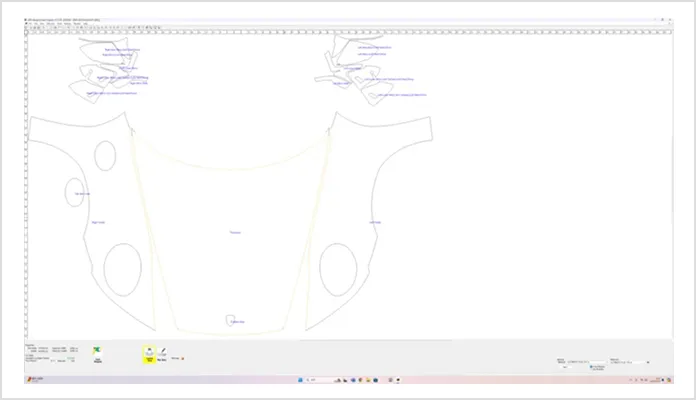This screenshot has width=696, height=400.
Task: Click the small input field under left dropdown
Action: click(x=565, y=367)
